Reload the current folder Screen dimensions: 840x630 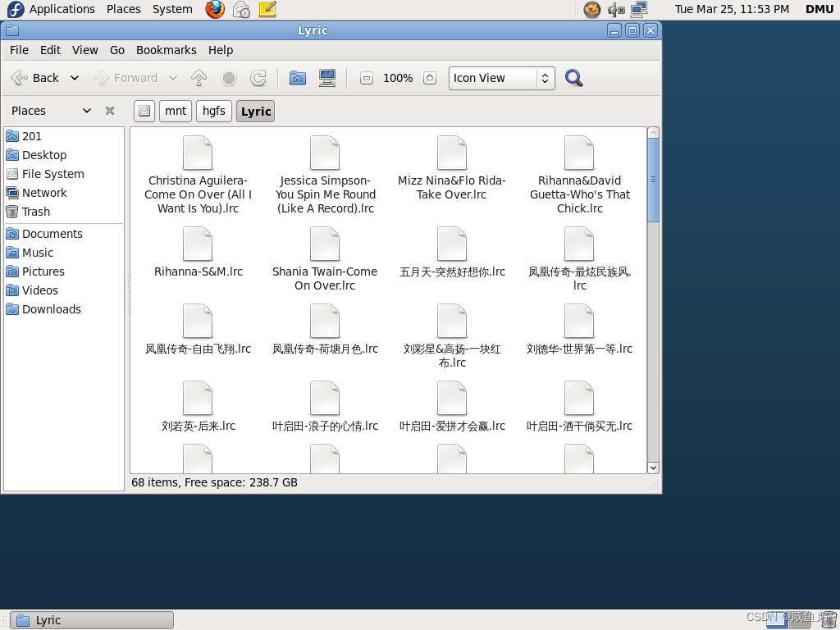click(x=258, y=78)
